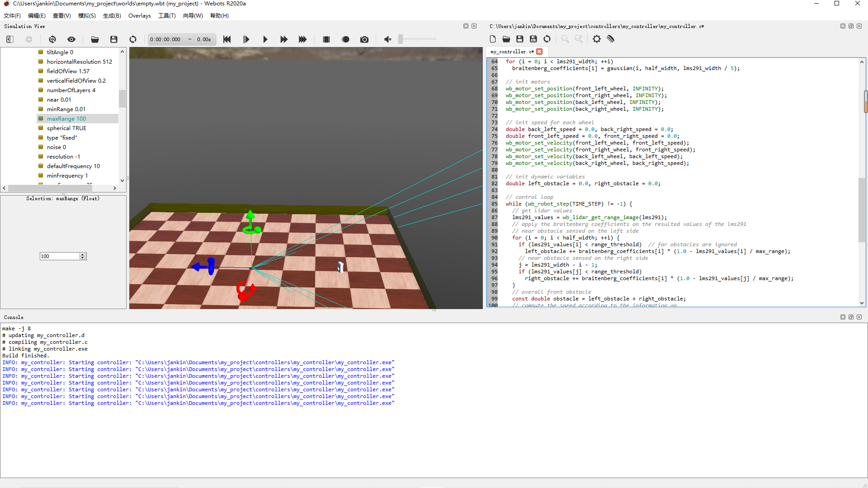Click the movie recording filmstrip icon

(x=326, y=39)
